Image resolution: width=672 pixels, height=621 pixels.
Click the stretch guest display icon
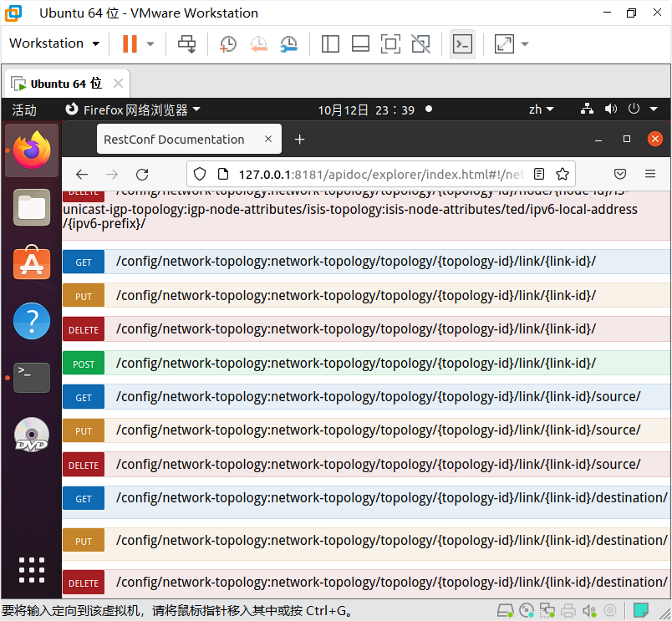click(504, 43)
